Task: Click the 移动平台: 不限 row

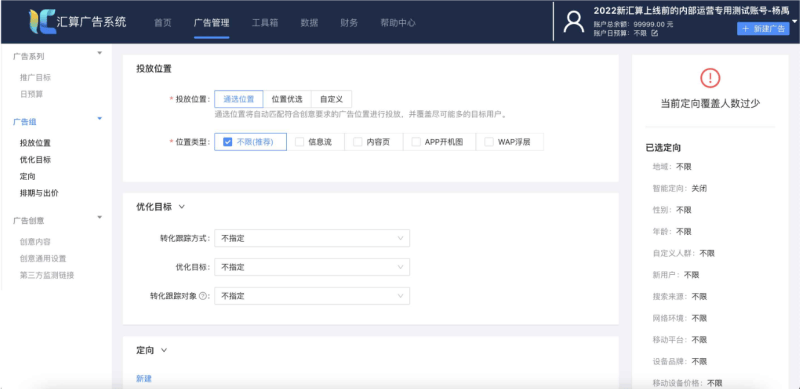Action: 680,339
